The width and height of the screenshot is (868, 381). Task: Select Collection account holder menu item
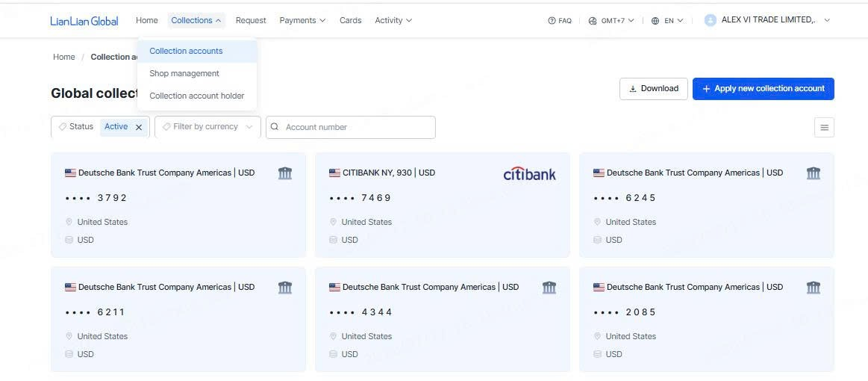(x=197, y=96)
